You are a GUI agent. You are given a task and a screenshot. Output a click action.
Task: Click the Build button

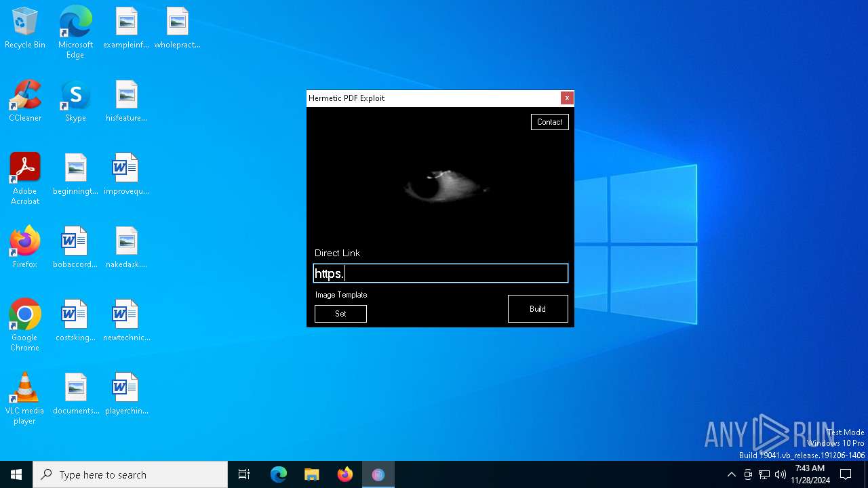pyautogui.click(x=538, y=309)
